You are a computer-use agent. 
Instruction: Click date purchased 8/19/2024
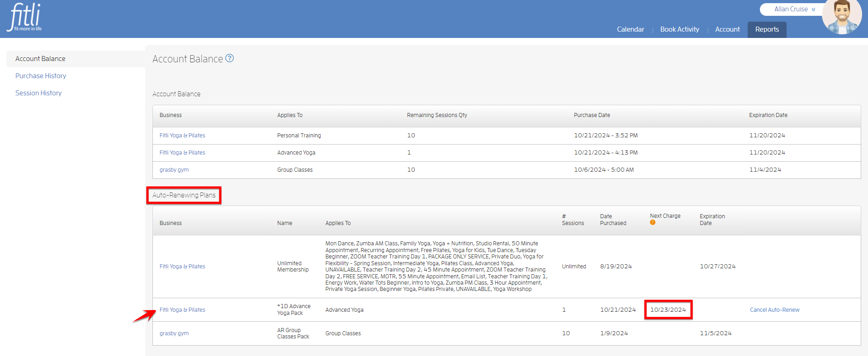(616, 267)
